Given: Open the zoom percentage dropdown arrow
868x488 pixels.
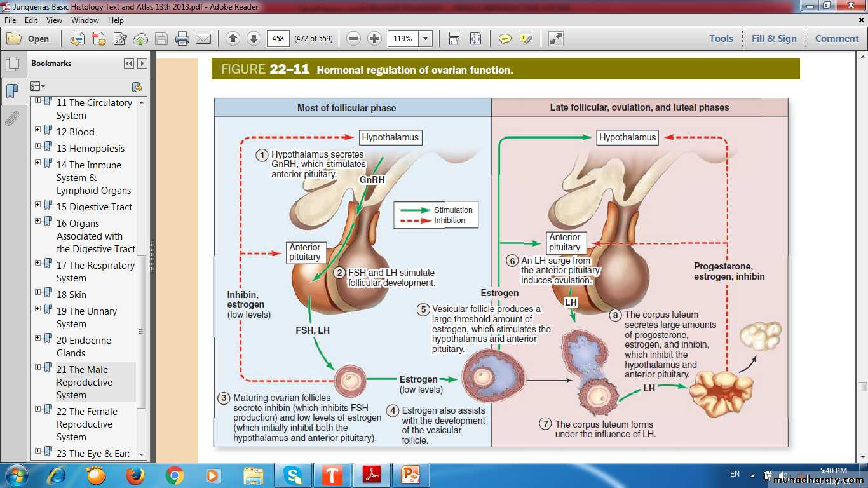Looking at the screenshot, I should (x=426, y=39).
